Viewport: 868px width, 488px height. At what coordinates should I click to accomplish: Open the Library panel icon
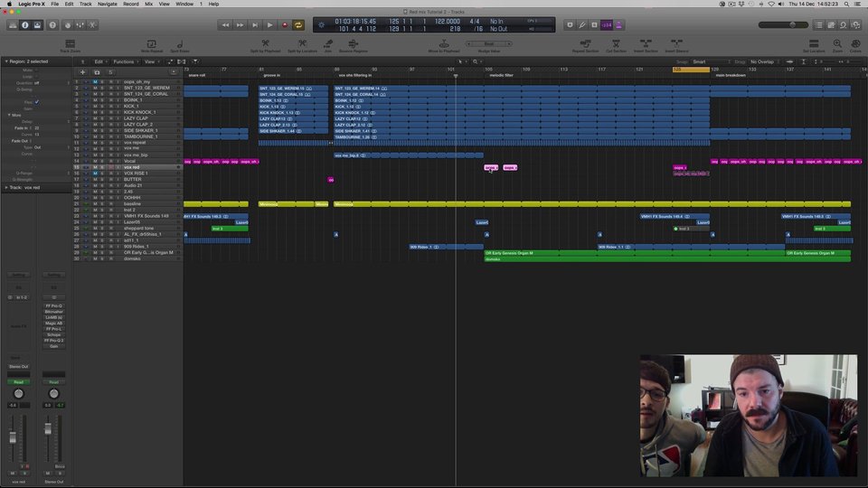click(x=13, y=25)
